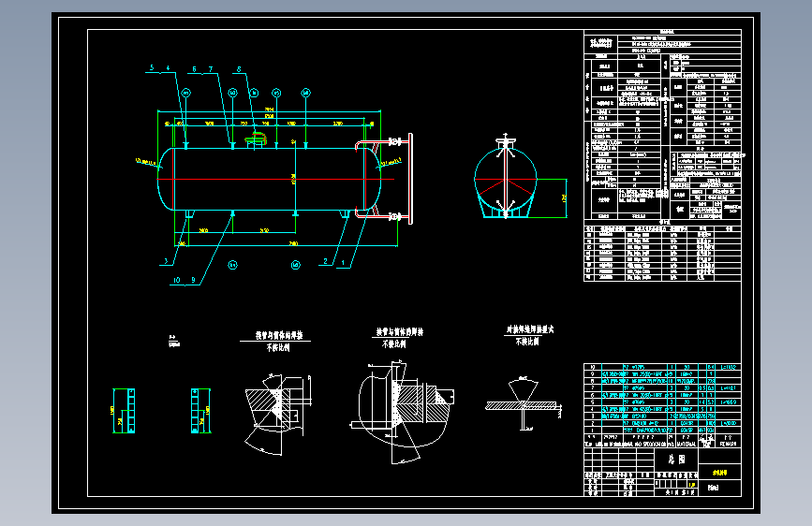The image size is (812, 526).
Task: Click the upper white valve on the level gauge pipe
Action: point(395,141)
